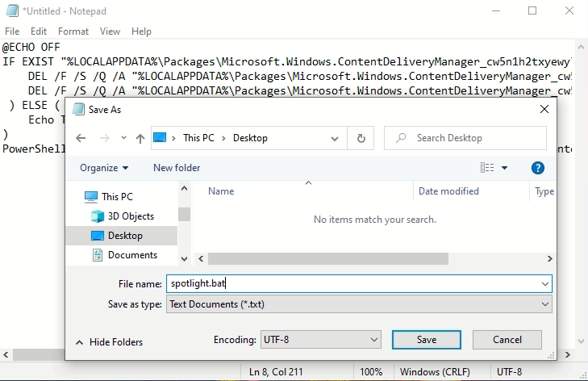This screenshot has width=588, height=381.
Task: Click Notepad horizontal scroll right arrow
Action: 567,354
